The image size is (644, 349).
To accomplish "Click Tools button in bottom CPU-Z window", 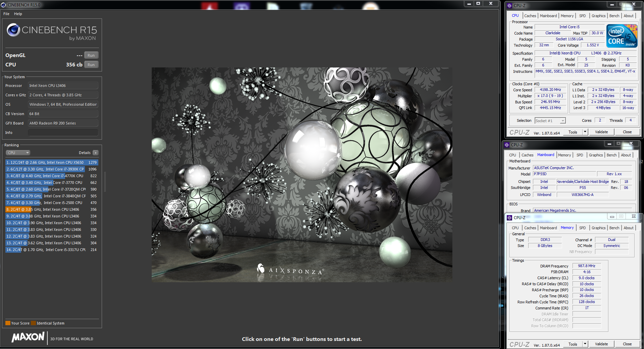I will pos(573,344).
